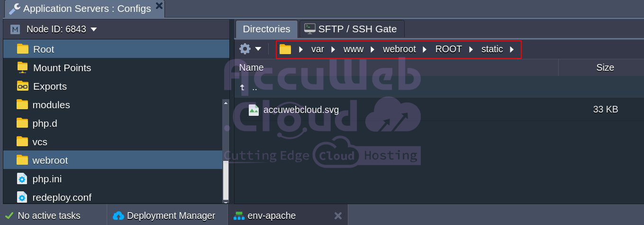Click the gear settings icon in toolbar
This screenshot has width=644, height=225.
coord(245,49)
